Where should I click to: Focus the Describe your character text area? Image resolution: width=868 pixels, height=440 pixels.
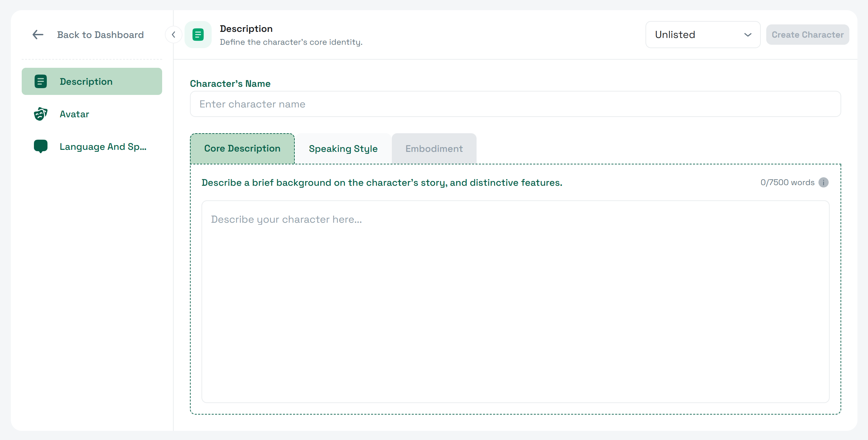point(515,302)
